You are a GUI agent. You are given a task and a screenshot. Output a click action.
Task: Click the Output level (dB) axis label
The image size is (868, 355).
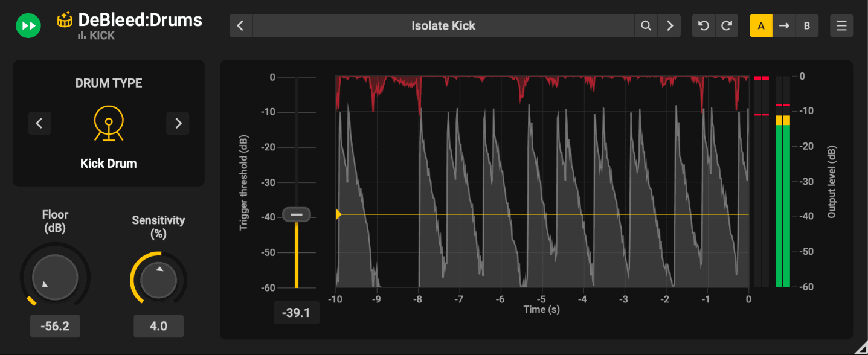tap(832, 182)
